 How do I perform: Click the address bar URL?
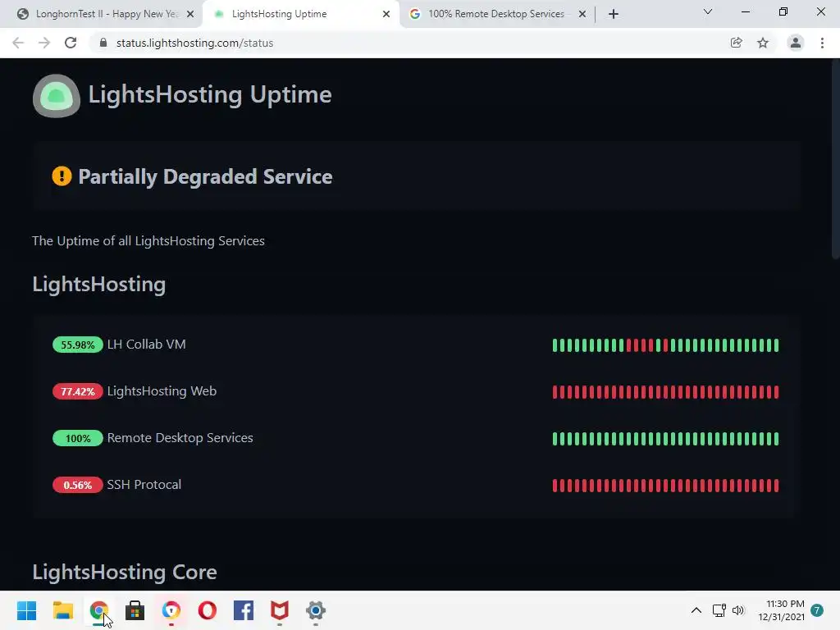[x=194, y=43]
